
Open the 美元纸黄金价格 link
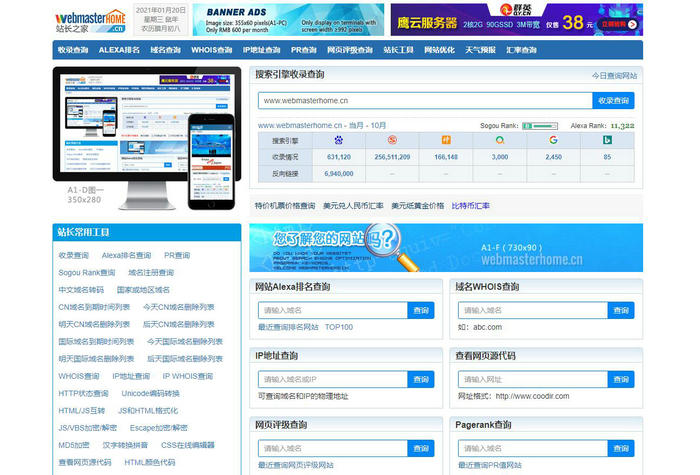417,206
